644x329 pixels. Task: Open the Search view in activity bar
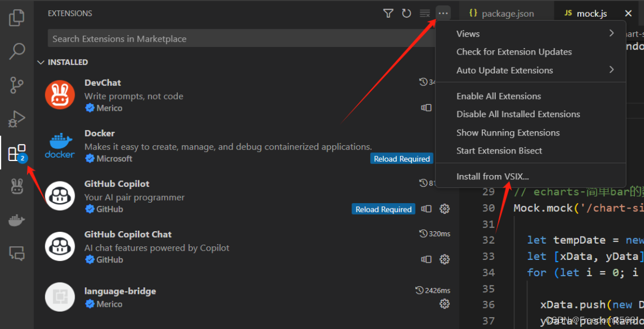(x=17, y=51)
